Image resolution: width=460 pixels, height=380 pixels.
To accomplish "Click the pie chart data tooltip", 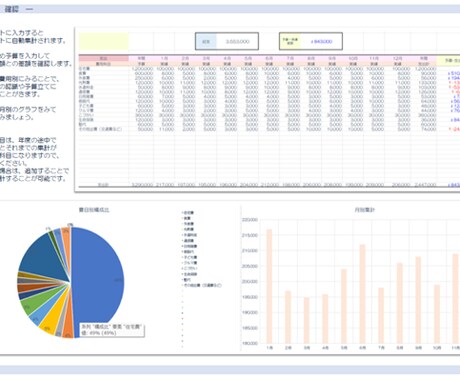I will click(x=112, y=330).
